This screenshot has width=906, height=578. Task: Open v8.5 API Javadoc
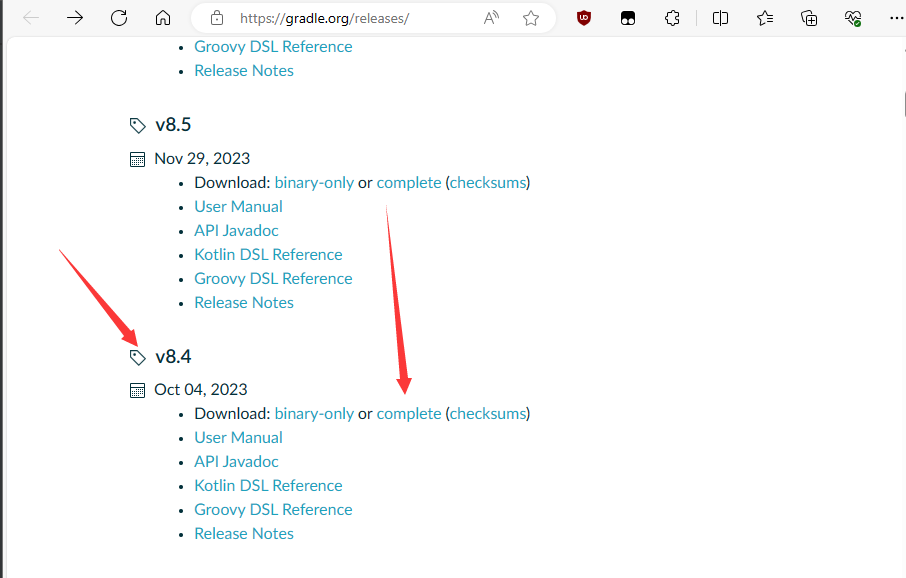point(236,231)
